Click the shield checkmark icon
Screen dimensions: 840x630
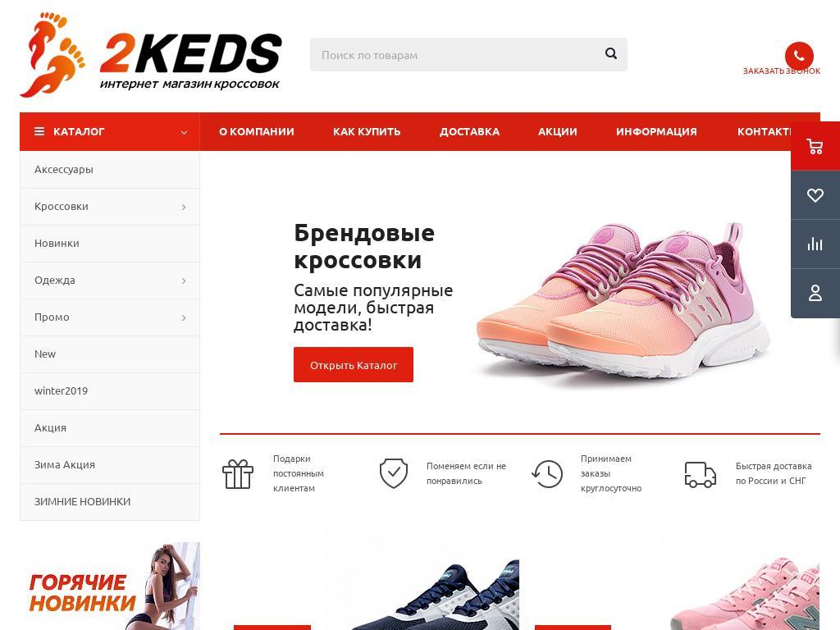coord(394,473)
